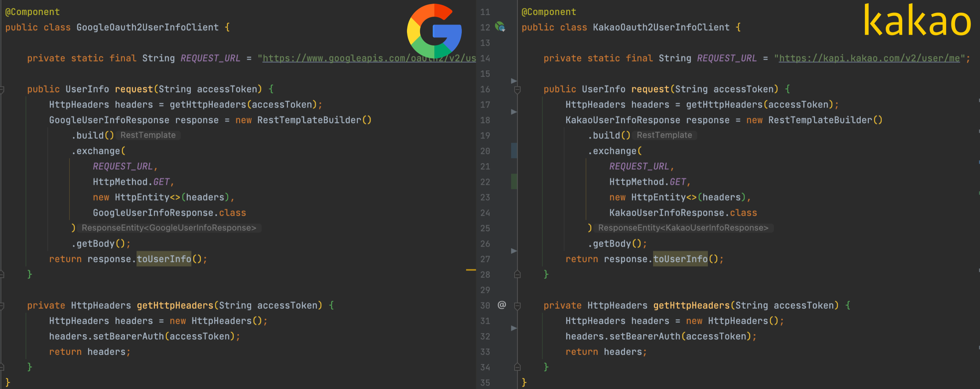Click the gutter arrow marker between lines 26 and 27
This screenshot has height=389, width=980.
point(514,251)
